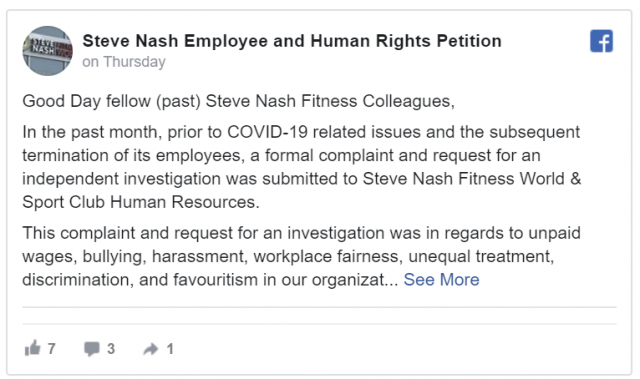The height and width of the screenshot is (379, 640).
Task: Click the line starting 'wages, bullying, harassment'
Action: (x=288, y=257)
